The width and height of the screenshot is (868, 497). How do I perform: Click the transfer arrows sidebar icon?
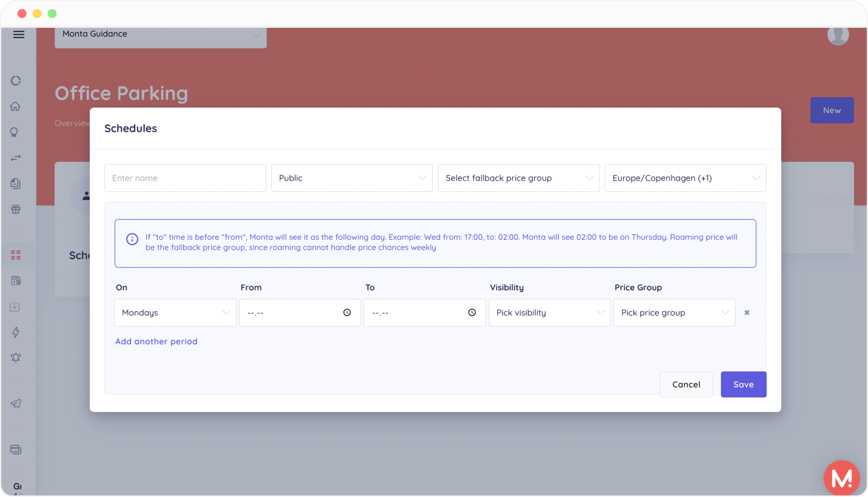point(16,158)
